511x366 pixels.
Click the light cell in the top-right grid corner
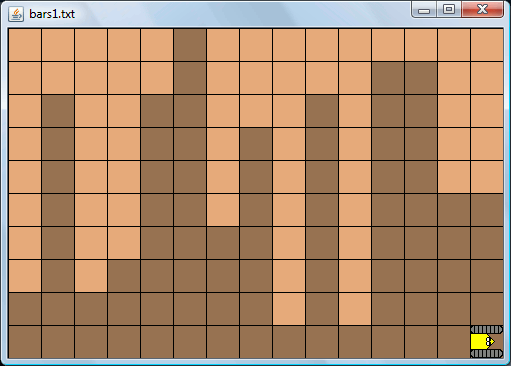487,45
